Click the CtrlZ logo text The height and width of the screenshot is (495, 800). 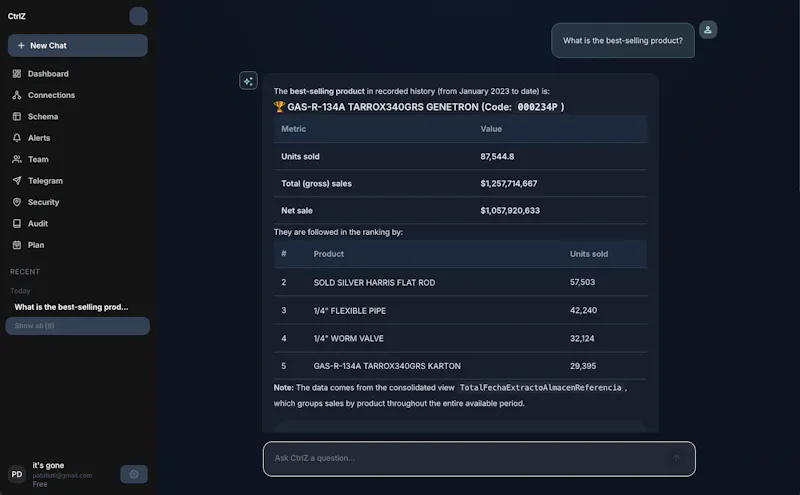[x=17, y=16]
